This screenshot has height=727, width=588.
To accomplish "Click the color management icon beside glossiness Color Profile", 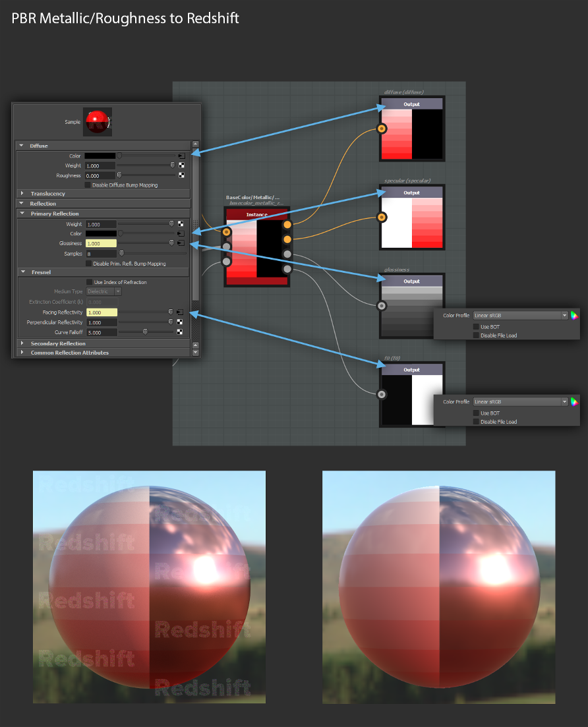I will (x=574, y=315).
